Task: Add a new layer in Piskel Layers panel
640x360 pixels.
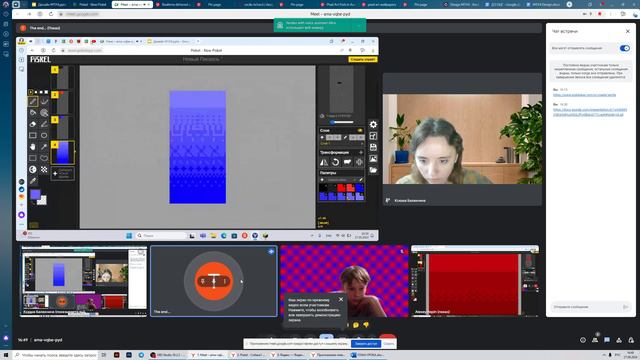Action: click(322, 137)
